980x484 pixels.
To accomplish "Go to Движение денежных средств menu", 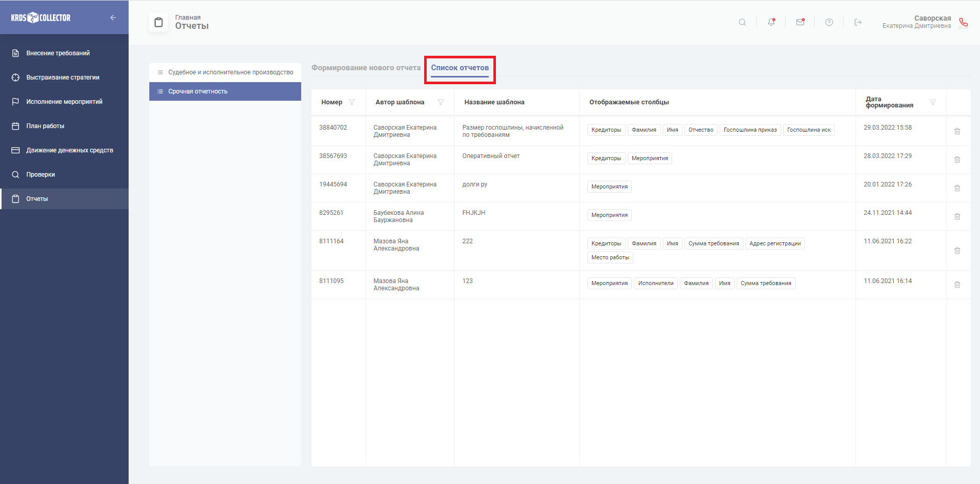I will point(69,150).
